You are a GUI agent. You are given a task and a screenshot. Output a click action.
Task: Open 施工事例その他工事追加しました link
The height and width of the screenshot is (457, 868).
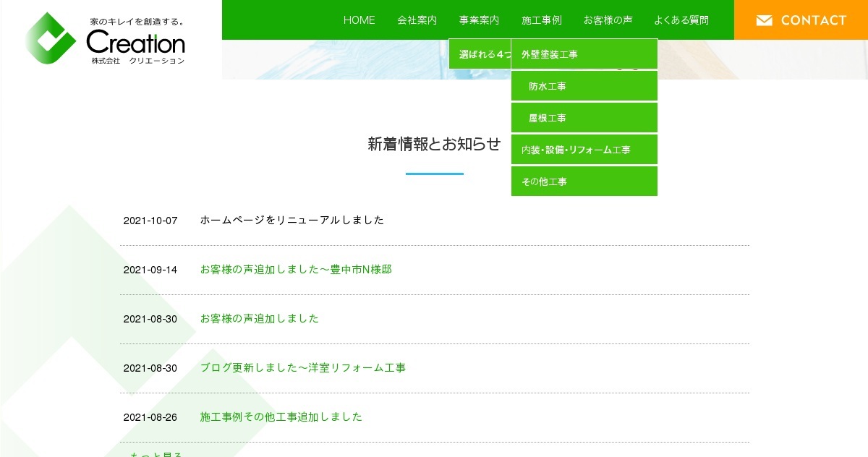click(x=281, y=417)
